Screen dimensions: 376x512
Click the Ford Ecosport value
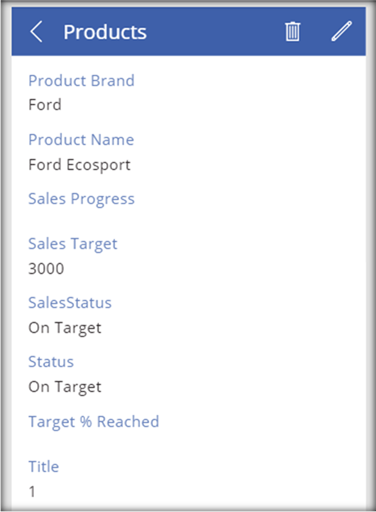point(79,165)
